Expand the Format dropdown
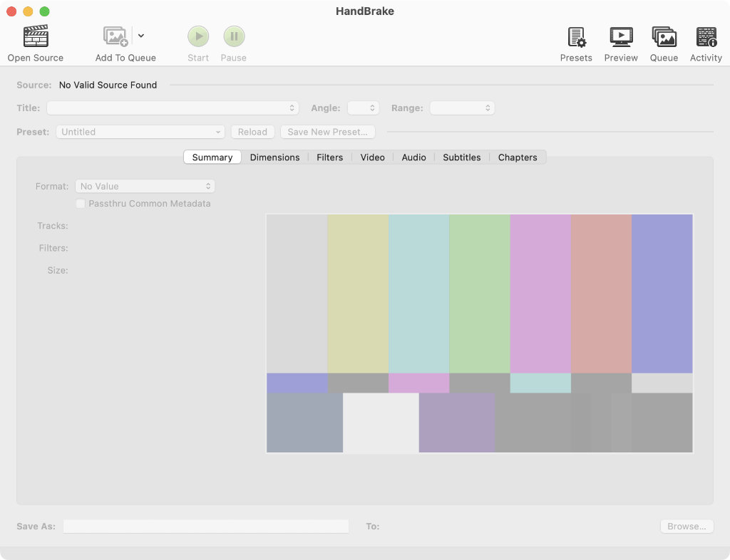This screenshot has height=560, width=730. (145, 186)
